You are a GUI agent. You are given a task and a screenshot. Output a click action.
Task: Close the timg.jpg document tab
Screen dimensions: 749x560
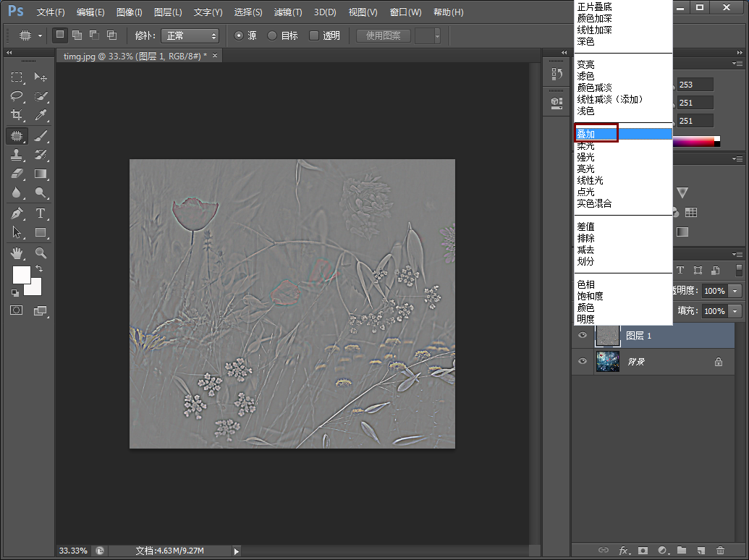click(x=215, y=56)
